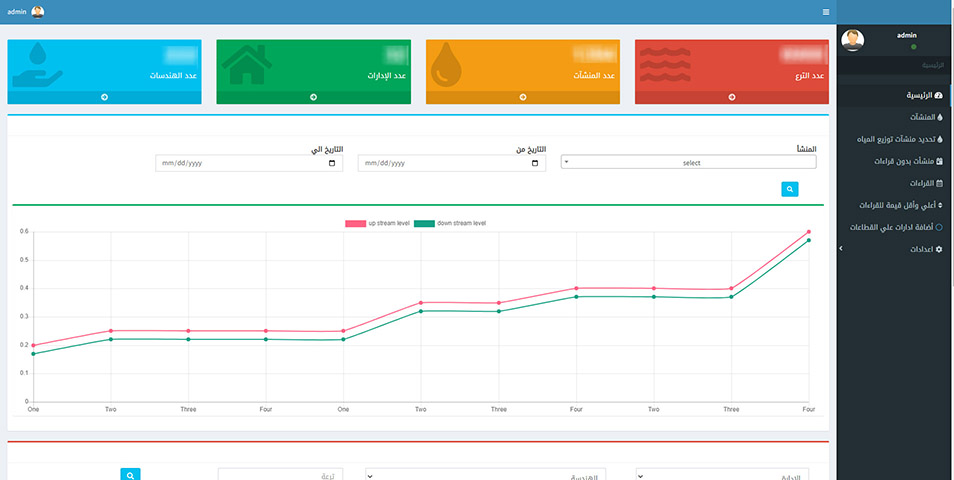
Task: Expand the اعدادات sidebar menu
Action: [926, 249]
